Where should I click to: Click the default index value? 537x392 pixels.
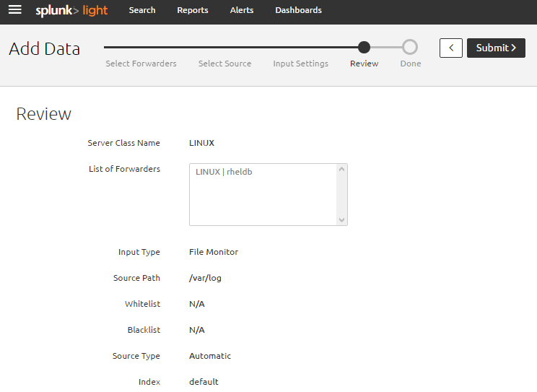[x=204, y=382]
